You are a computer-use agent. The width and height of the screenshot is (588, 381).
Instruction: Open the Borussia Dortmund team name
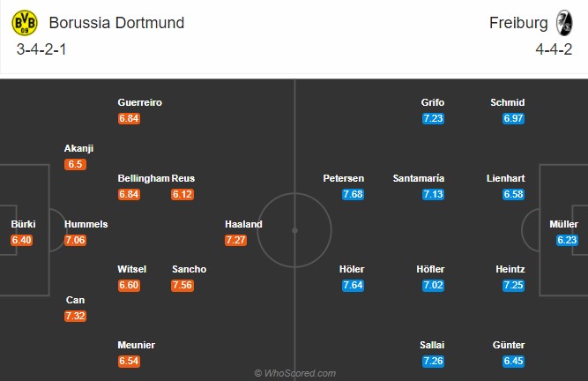point(116,23)
